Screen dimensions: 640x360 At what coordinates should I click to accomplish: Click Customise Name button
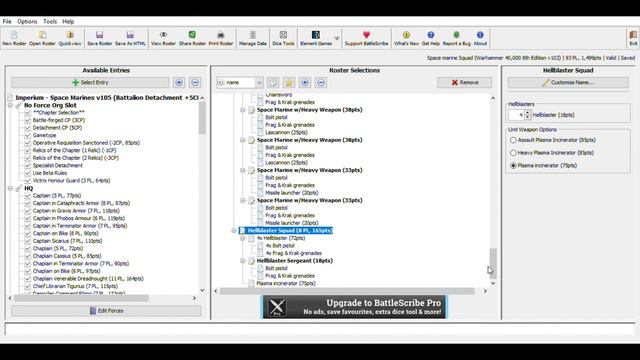568,82
